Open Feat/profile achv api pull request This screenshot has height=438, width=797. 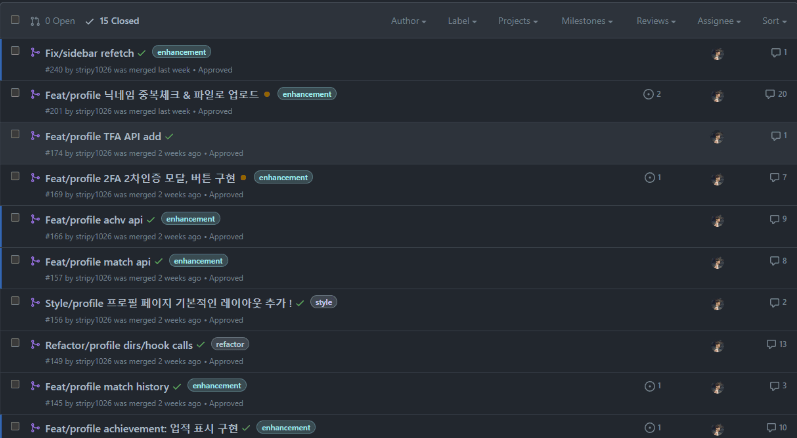pyautogui.click(x=94, y=220)
